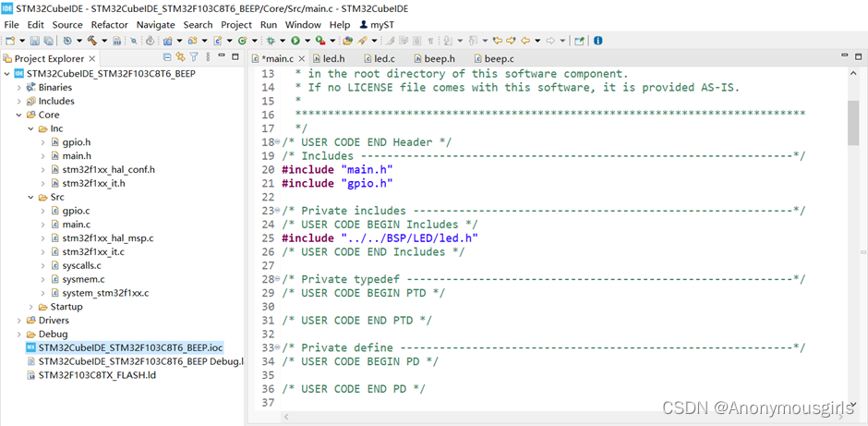Maximize the Project Explorer view
This screenshot has width=868, height=426.
[235, 56]
